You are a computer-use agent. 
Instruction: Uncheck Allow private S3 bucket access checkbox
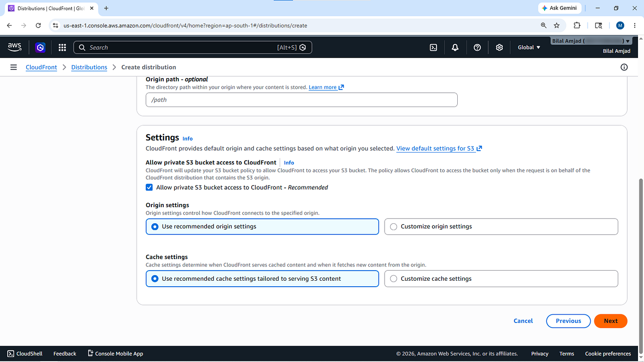pyautogui.click(x=149, y=187)
